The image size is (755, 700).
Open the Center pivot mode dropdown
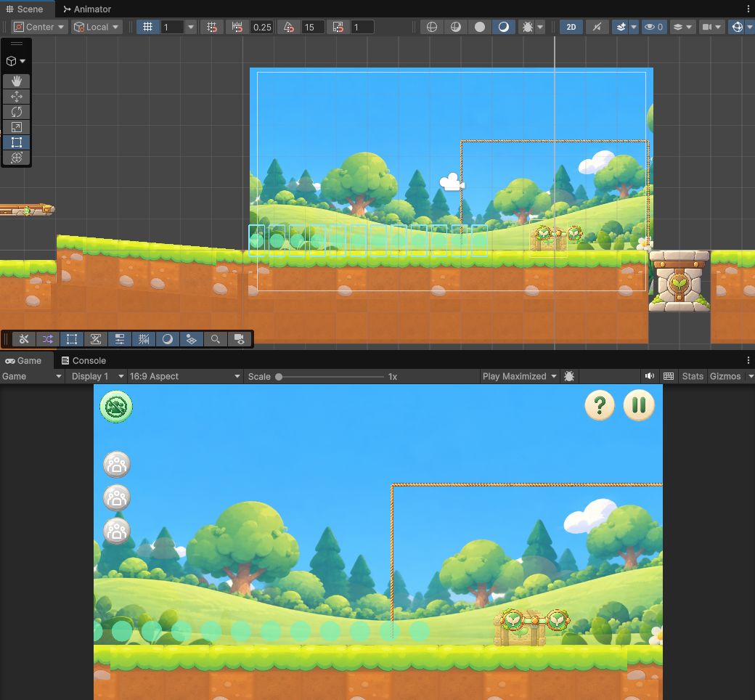38,27
